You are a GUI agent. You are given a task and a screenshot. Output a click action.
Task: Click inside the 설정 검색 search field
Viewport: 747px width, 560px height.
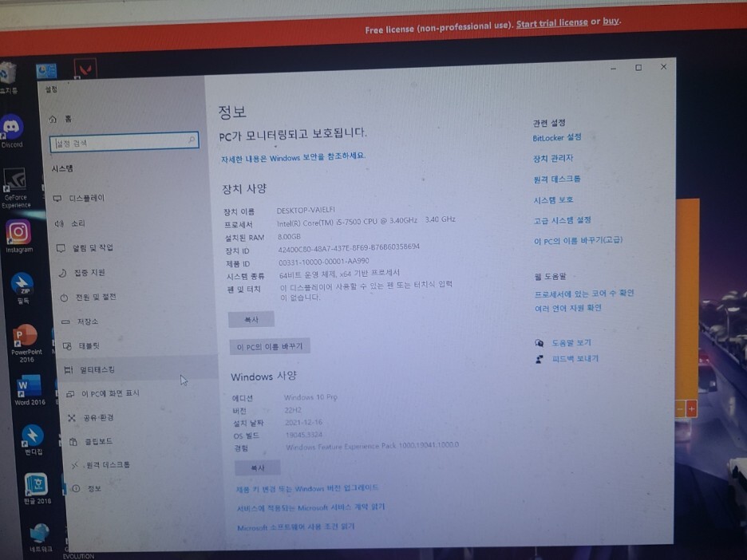click(x=124, y=142)
